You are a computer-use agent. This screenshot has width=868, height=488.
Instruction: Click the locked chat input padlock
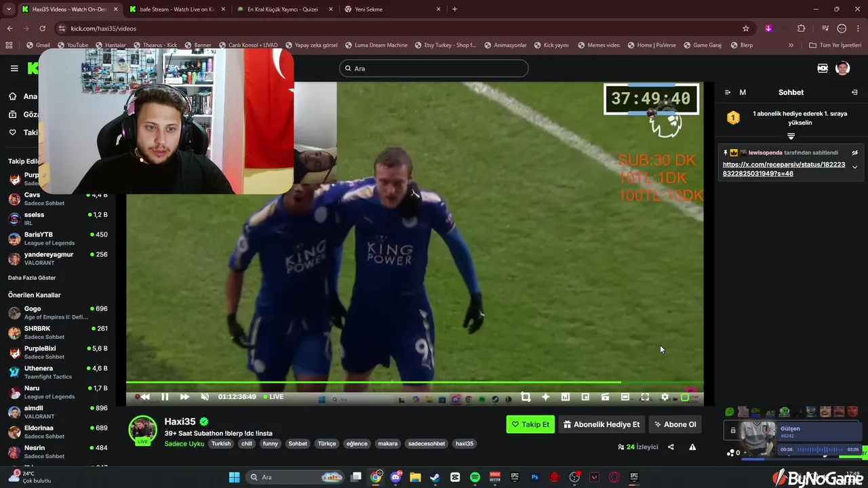pyautogui.click(x=732, y=430)
